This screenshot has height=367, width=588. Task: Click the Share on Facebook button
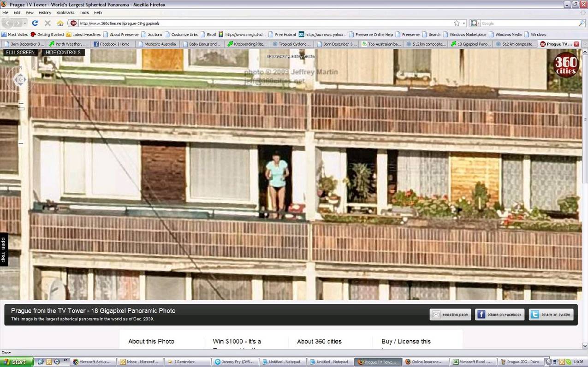500,314
